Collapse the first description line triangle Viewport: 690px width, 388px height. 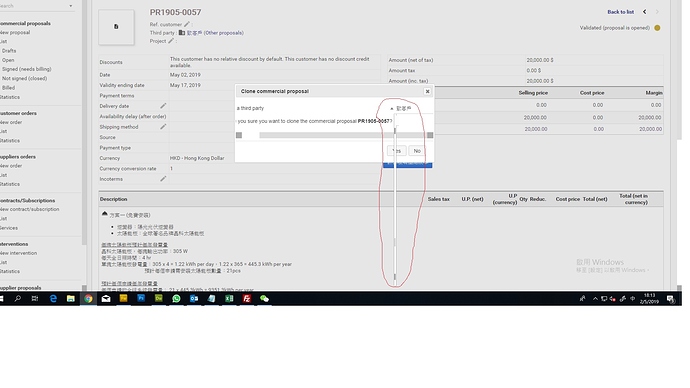tap(104, 213)
